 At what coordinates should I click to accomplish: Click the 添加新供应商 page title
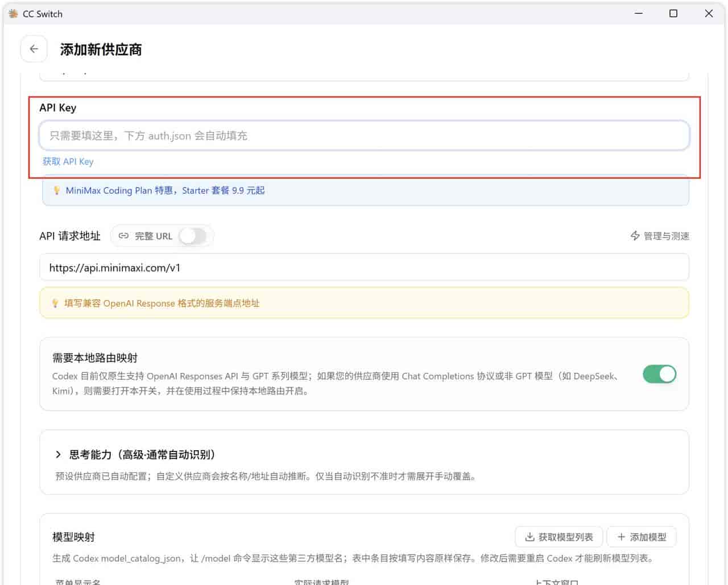tap(101, 49)
